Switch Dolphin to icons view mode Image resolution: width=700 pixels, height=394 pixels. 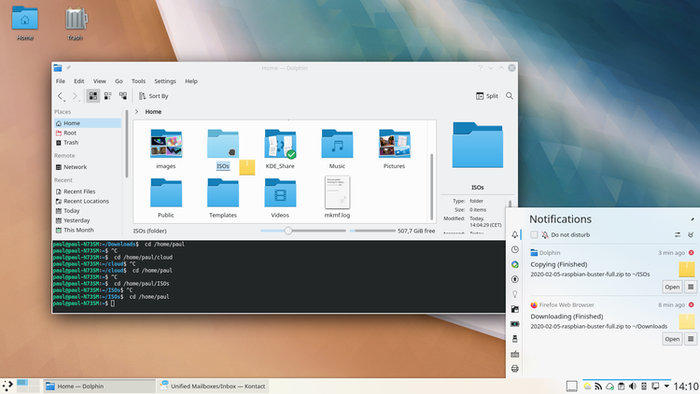point(93,96)
